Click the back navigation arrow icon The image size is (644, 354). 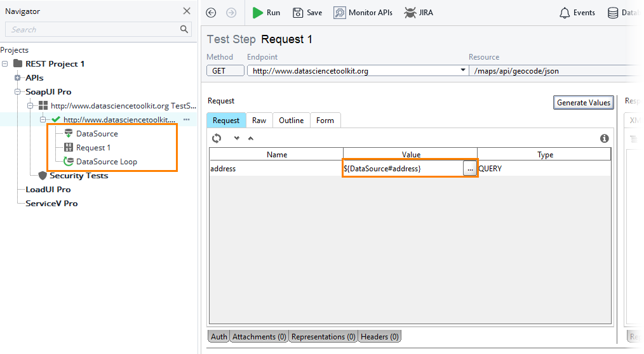[x=211, y=13]
